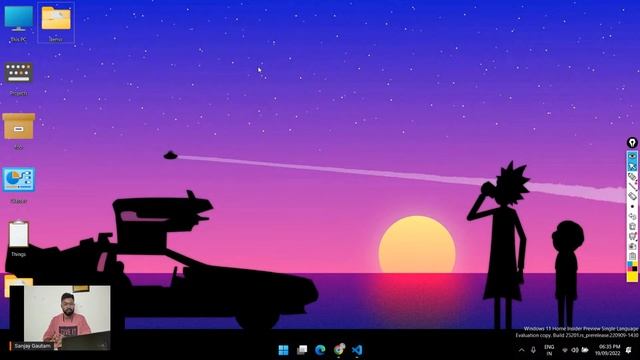Expand the hidden system tray icons chevron
Image resolution: width=640 pixels, height=360 pixels.
point(522,350)
